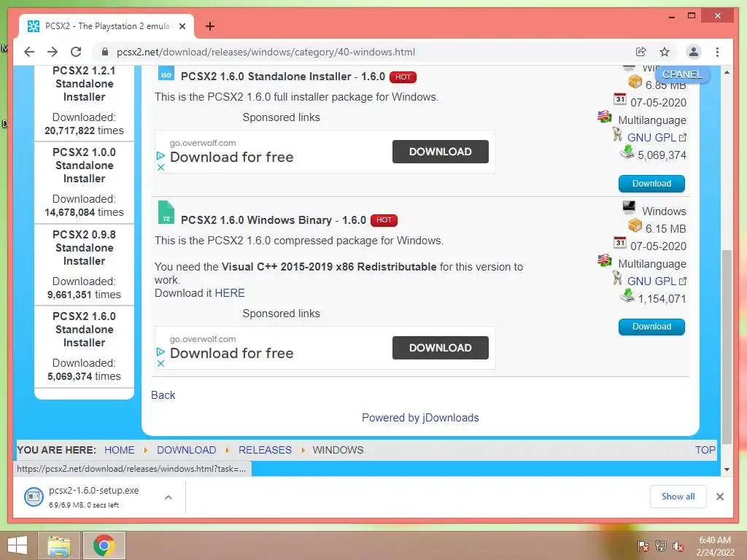The width and height of the screenshot is (747, 560).
Task: Click the Windows monitor icon for Windows Binary
Action: click(x=629, y=207)
